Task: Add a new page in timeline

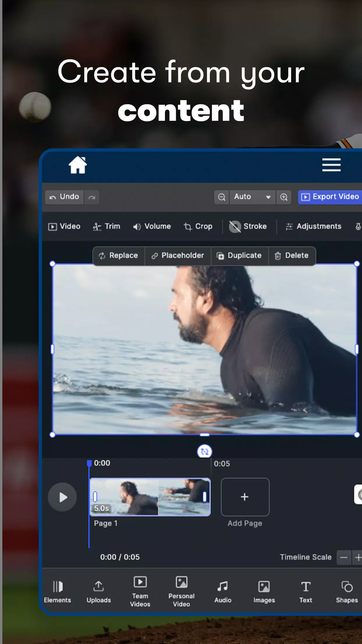Action: coord(245,497)
